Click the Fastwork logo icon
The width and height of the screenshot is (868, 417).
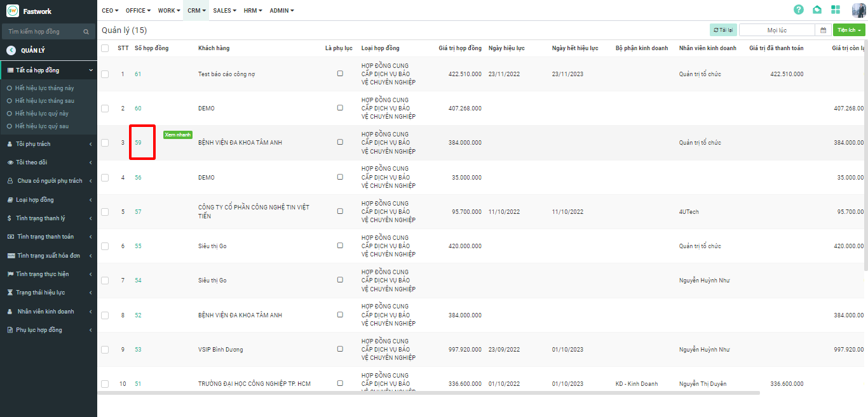click(x=12, y=11)
